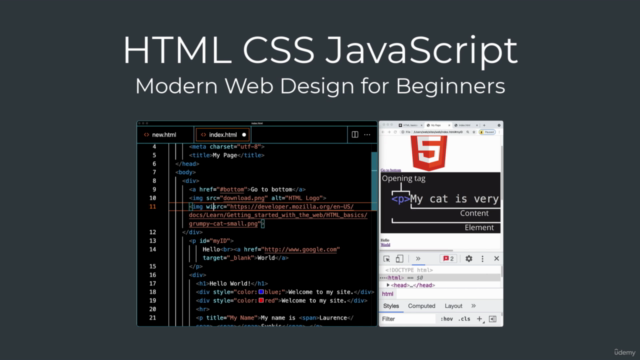640x360 pixels.
Task: Switch to the Layout tab
Action: [453, 306]
